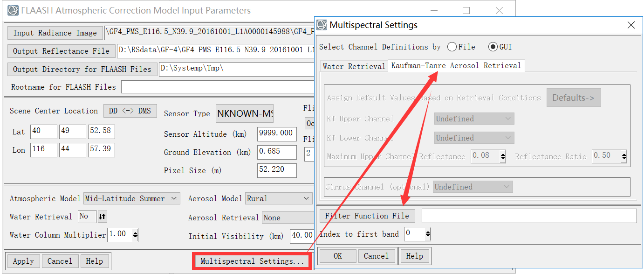The width and height of the screenshot is (644, 274).
Task: Click Output Directory for FLAASH Files button
Action: click(x=82, y=69)
